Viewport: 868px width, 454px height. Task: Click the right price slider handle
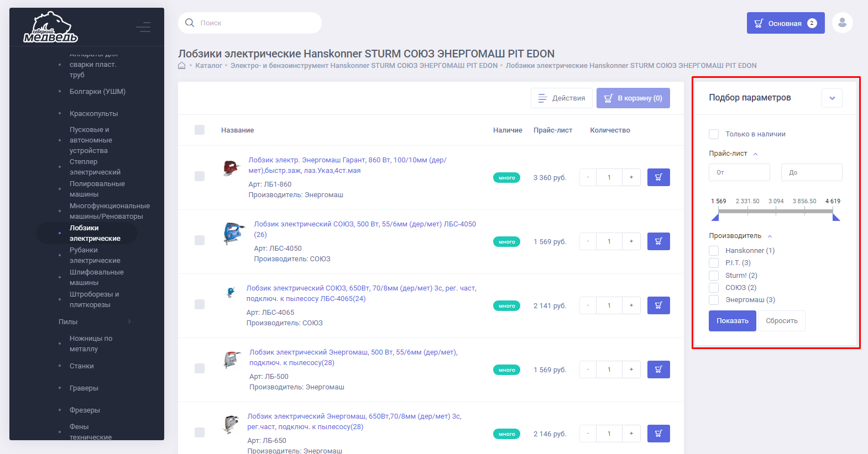[836, 217]
